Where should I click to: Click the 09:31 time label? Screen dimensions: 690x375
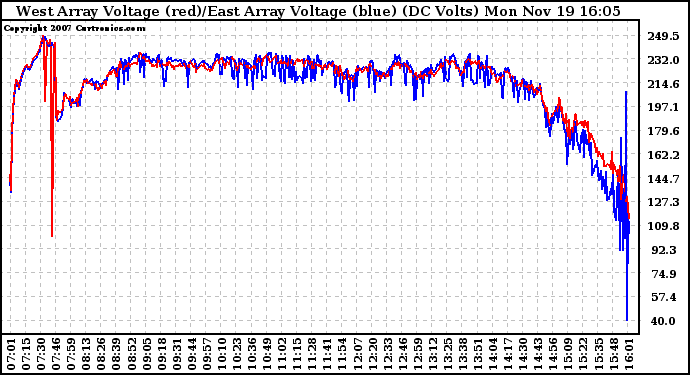[176, 354]
